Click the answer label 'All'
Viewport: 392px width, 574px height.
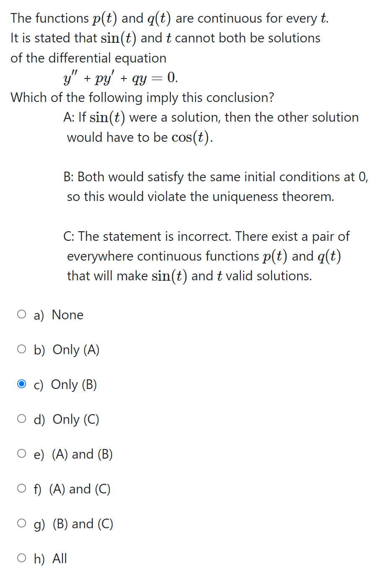tap(59, 558)
